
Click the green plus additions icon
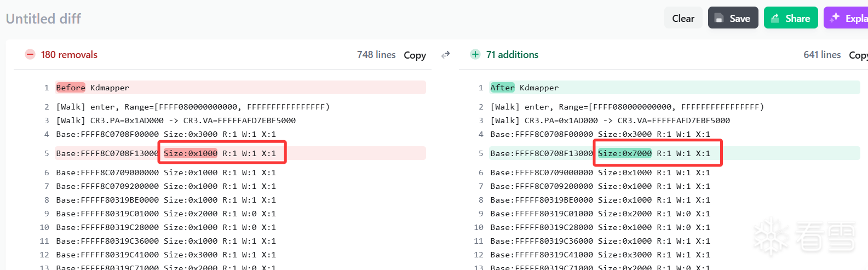coord(475,54)
